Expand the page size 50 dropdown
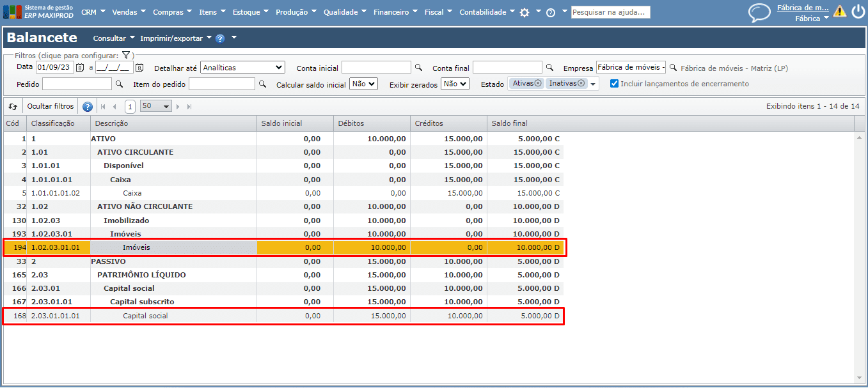868x388 pixels. (x=156, y=106)
